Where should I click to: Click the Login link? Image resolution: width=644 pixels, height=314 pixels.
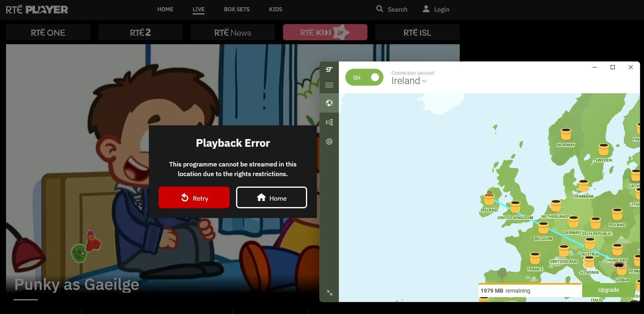point(442,9)
